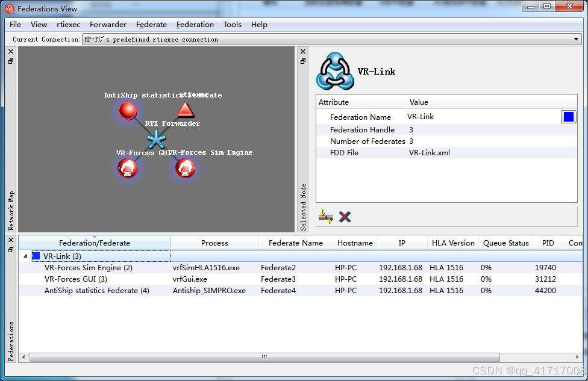Sort by Federation/Federate column header
588x381 pixels.
point(95,243)
